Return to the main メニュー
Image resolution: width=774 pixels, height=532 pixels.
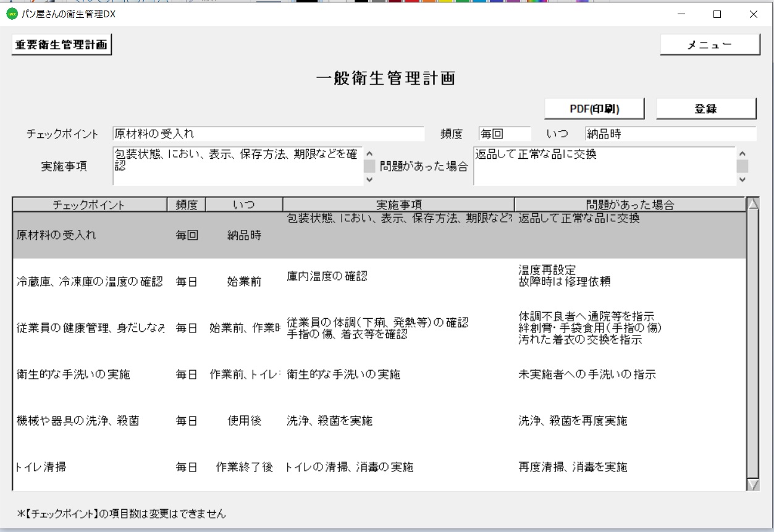[709, 44]
